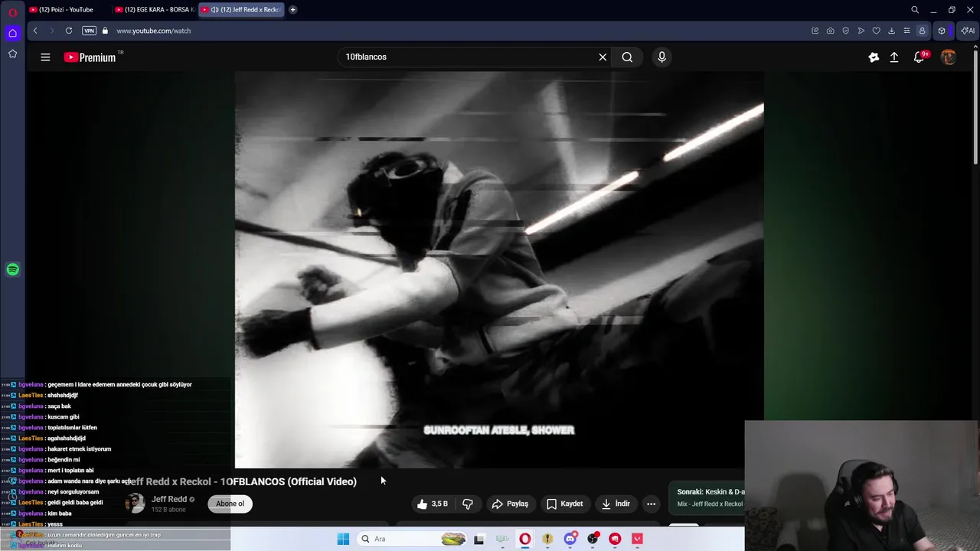Open YouTube notifications bell
This screenshot has height=551, width=980.
tap(920, 57)
